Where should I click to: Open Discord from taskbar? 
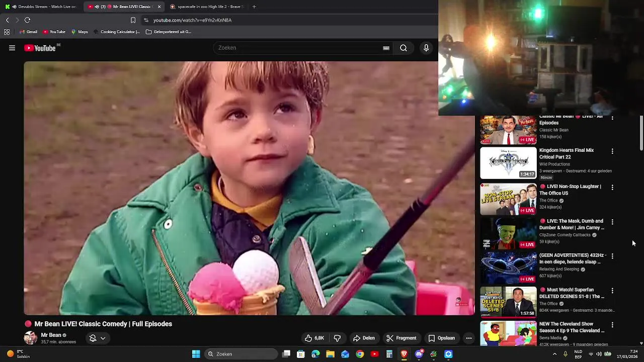coord(419,354)
